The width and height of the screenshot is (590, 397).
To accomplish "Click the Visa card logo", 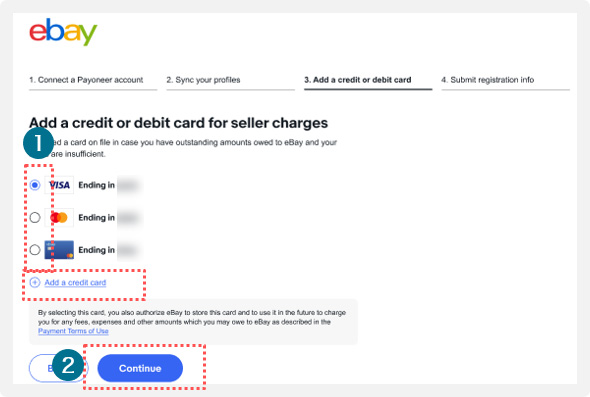I will (x=59, y=185).
